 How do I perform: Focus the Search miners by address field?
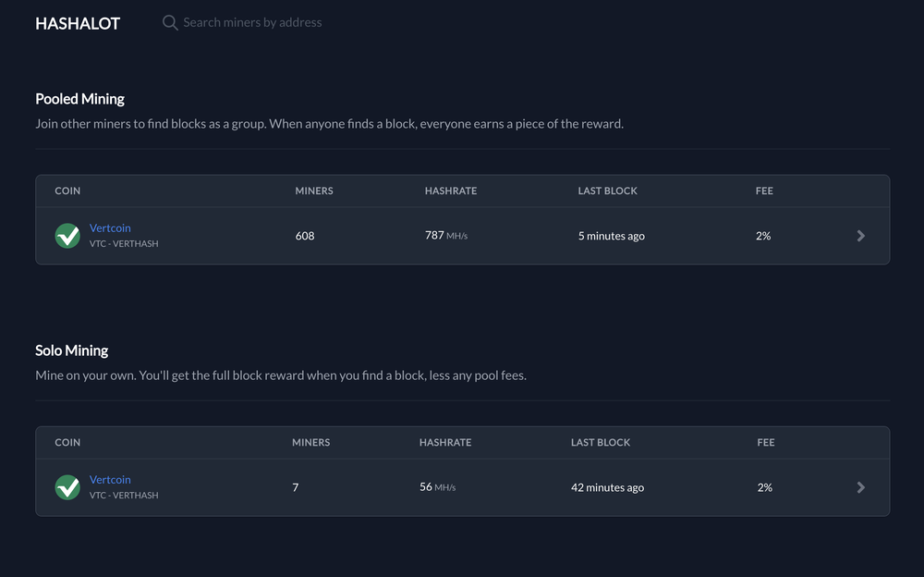point(252,22)
